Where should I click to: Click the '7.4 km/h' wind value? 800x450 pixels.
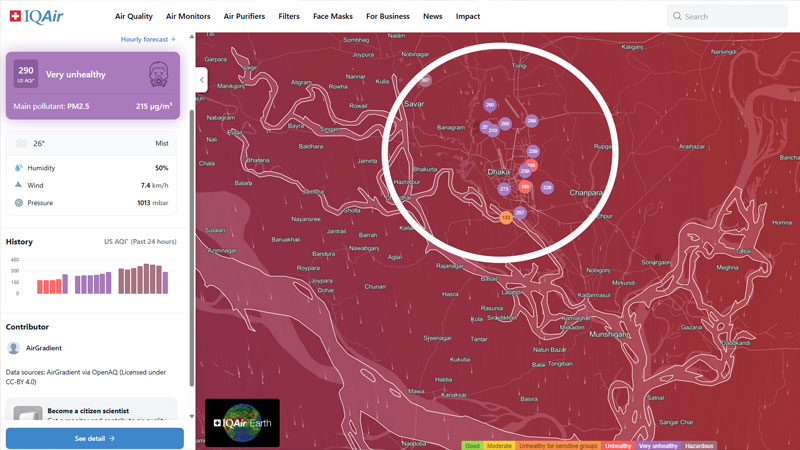pyautogui.click(x=155, y=185)
